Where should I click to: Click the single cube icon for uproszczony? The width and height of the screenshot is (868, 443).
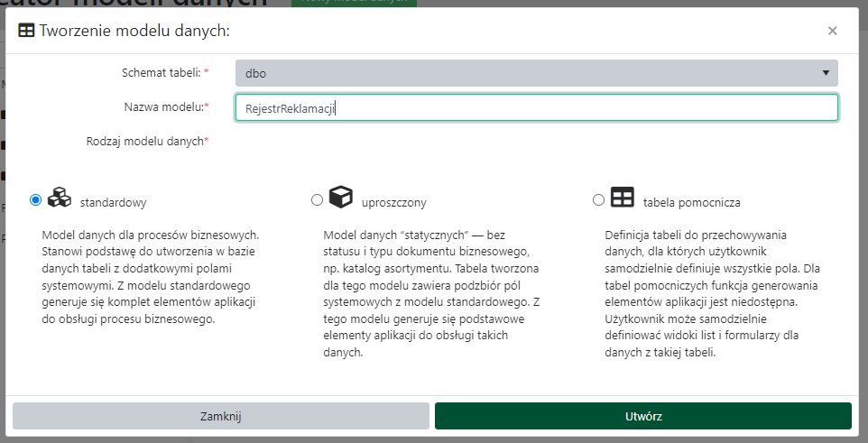click(x=340, y=198)
